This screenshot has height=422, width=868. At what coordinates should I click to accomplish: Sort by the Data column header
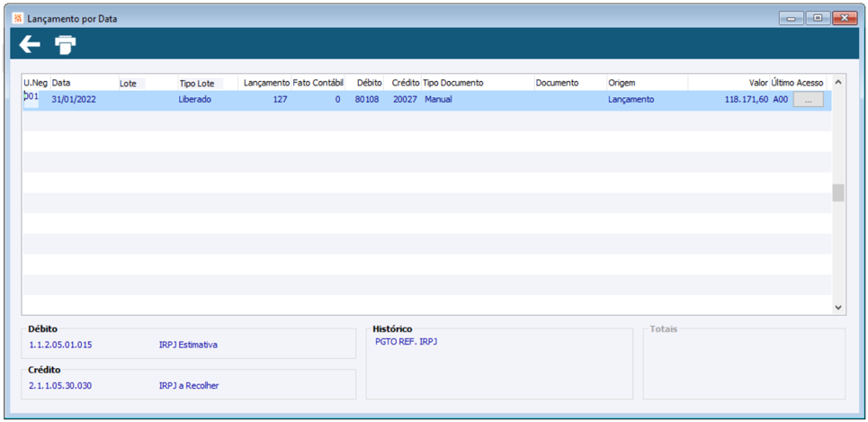coord(85,83)
